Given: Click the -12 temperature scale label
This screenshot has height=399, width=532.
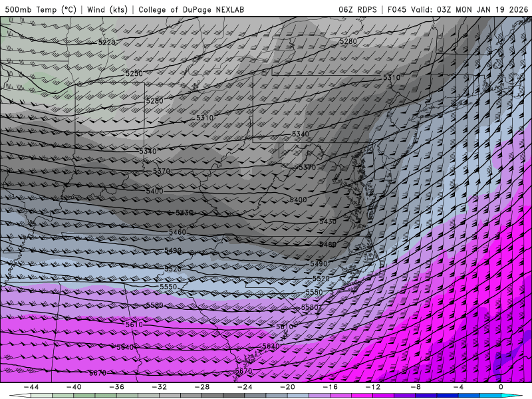Looking at the screenshot, I should pyautogui.click(x=373, y=387).
